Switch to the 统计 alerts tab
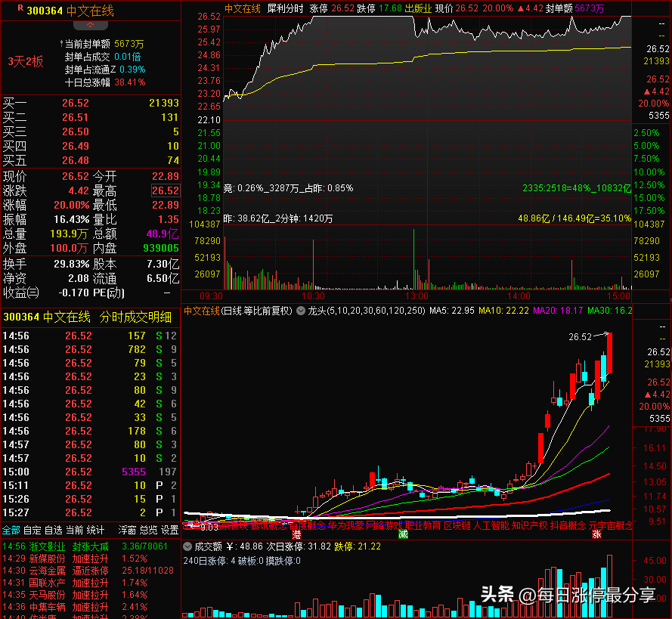 click(95, 531)
